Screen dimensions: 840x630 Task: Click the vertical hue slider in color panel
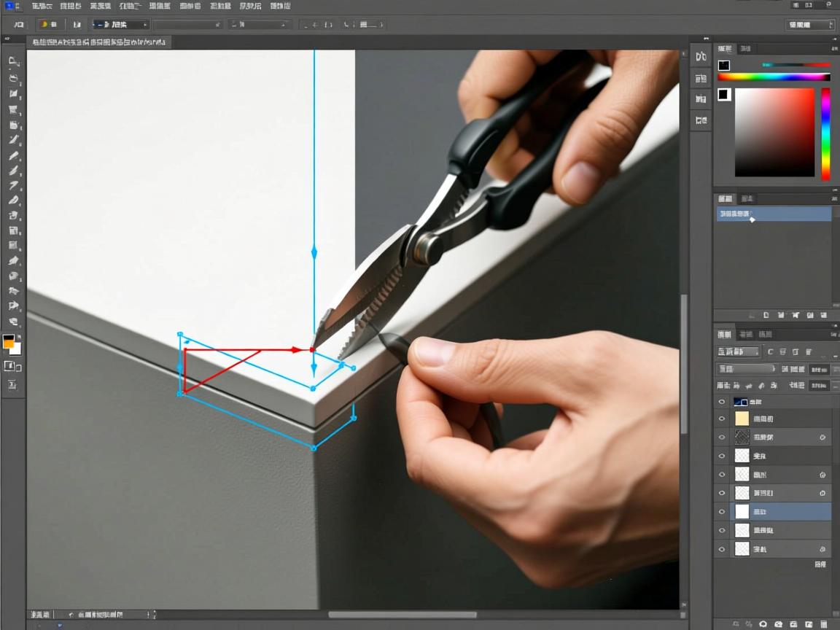(x=825, y=133)
